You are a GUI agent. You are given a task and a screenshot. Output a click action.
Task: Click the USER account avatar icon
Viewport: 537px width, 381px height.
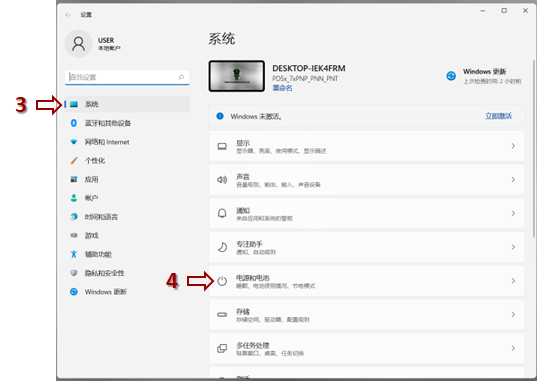point(78,44)
